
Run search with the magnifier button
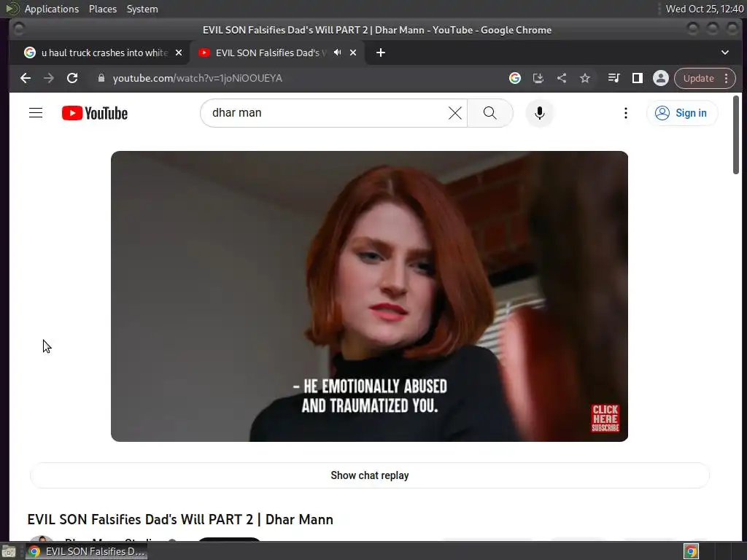(489, 113)
